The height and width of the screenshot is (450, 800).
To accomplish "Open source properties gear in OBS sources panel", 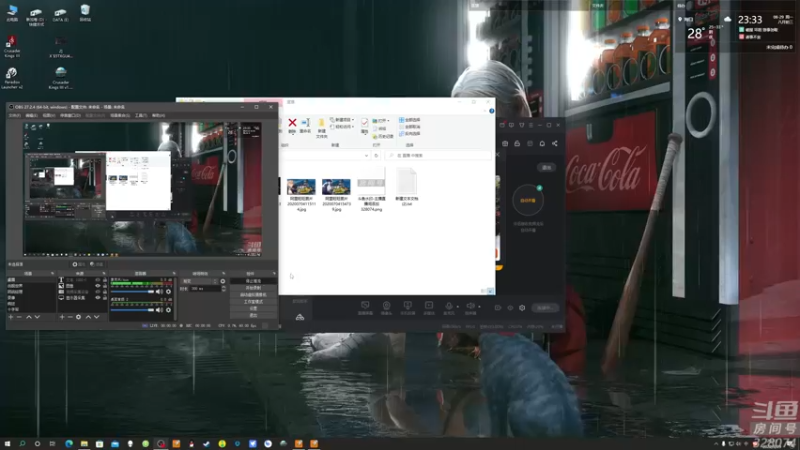I will [x=79, y=317].
